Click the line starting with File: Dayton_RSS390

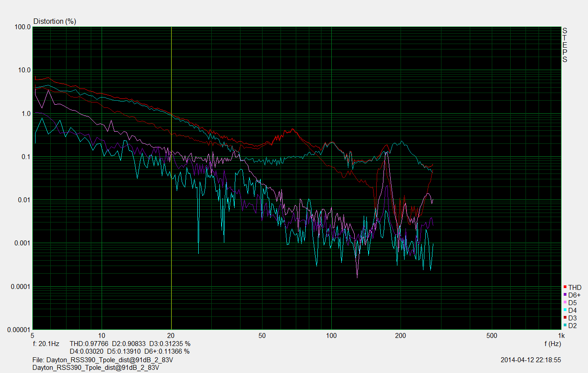click(x=103, y=360)
